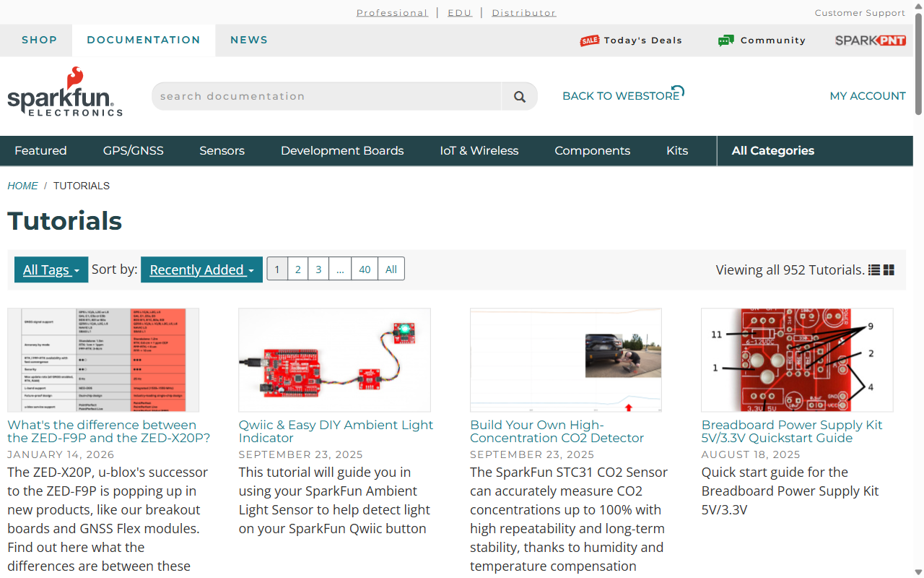The image size is (924, 578).
Task: Open Today's Deals sale icon
Action: (x=590, y=40)
